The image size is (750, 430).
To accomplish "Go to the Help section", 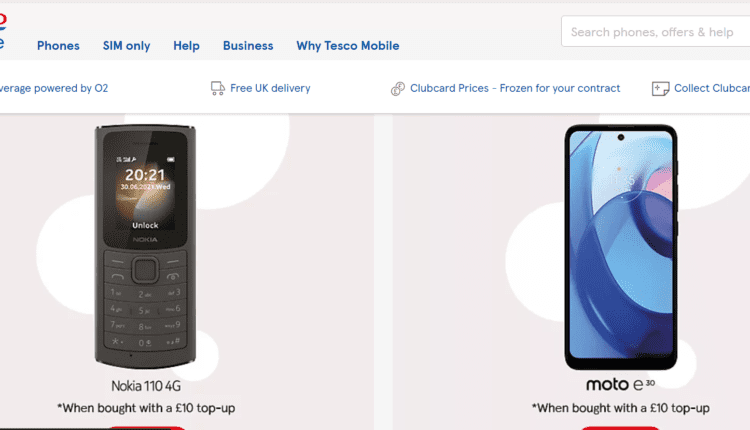I will click(186, 46).
